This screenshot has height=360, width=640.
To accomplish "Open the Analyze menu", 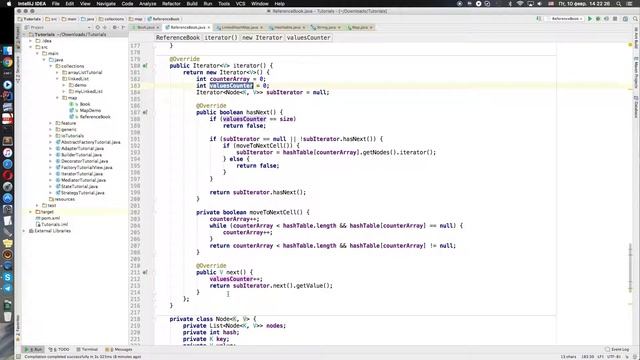I will tap(147, 4).
